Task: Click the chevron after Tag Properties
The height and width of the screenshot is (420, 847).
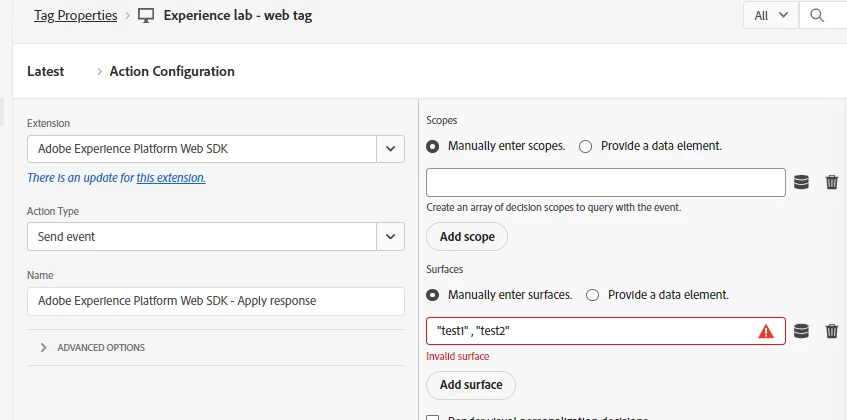Action: coord(127,16)
